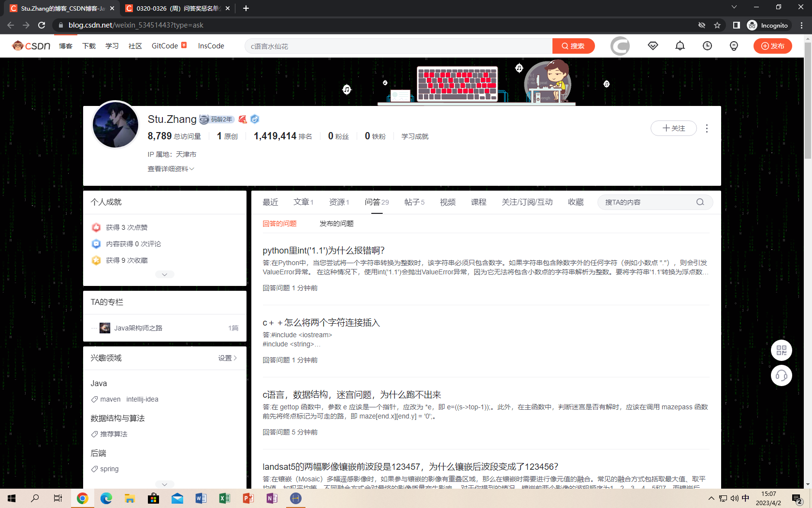Click the browser address bar

377,25
